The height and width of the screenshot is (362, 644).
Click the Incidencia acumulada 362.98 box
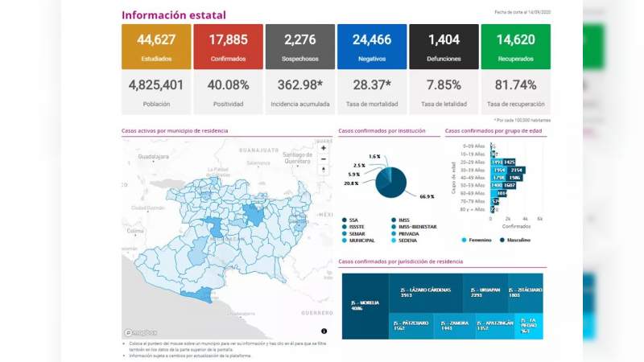(x=300, y=93)
